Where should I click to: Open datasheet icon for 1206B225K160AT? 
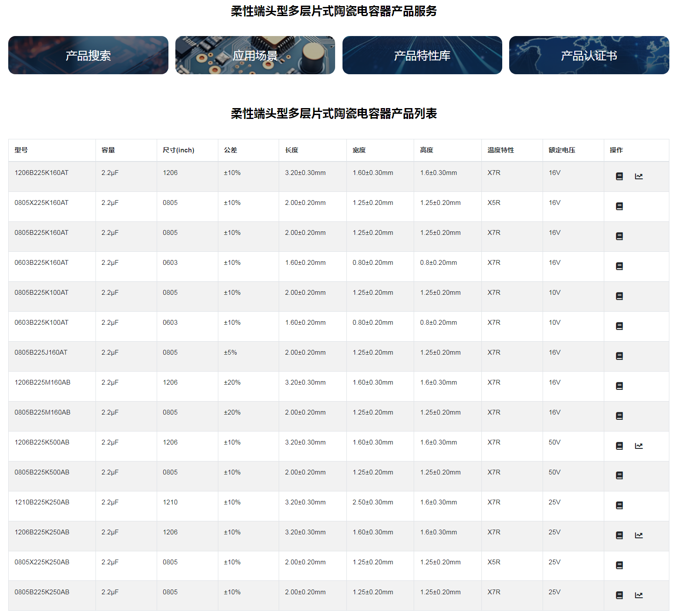(619, 176)
